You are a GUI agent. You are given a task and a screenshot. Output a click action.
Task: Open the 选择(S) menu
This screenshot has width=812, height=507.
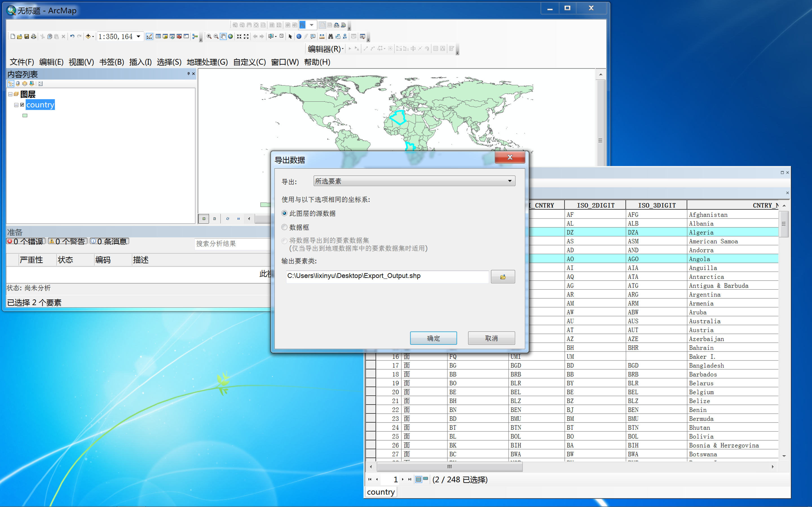(169, 62)
